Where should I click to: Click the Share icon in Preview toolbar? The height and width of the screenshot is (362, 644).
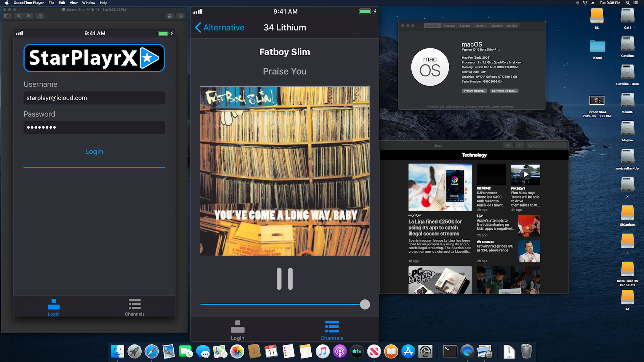pyautogui.click(x=40, y=16)
